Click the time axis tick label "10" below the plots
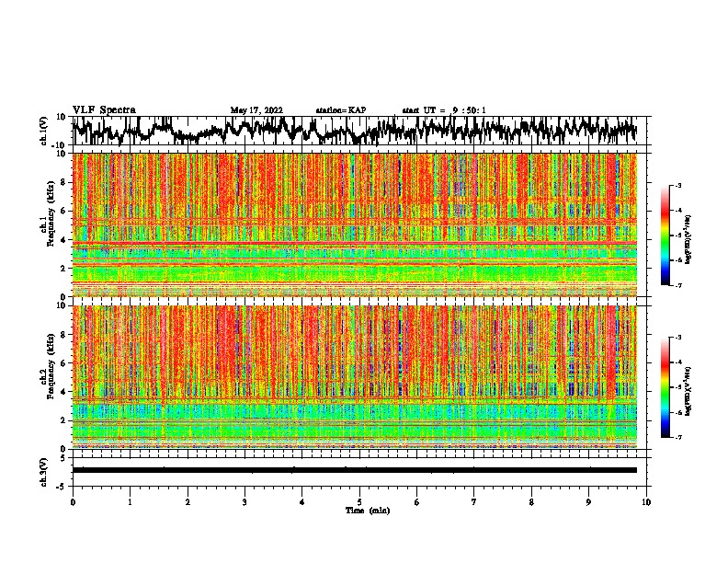Image resolution: width=728 pixels, height=563 pixels. tap(646, 502)
